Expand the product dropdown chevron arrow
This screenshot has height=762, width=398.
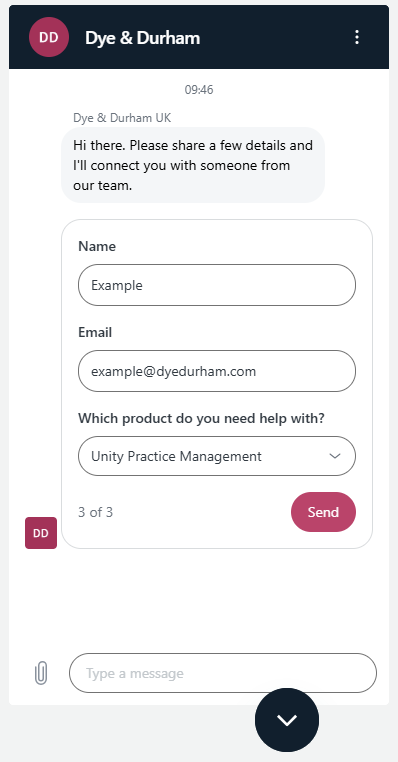click(335, 456)
